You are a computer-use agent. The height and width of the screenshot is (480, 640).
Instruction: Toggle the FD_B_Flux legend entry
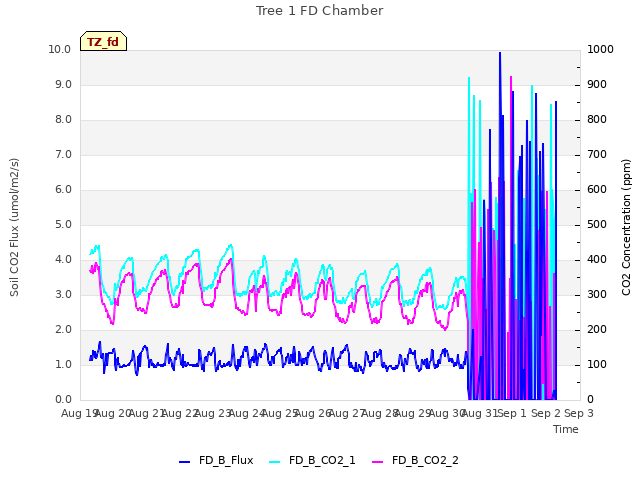tap(216, 460)
